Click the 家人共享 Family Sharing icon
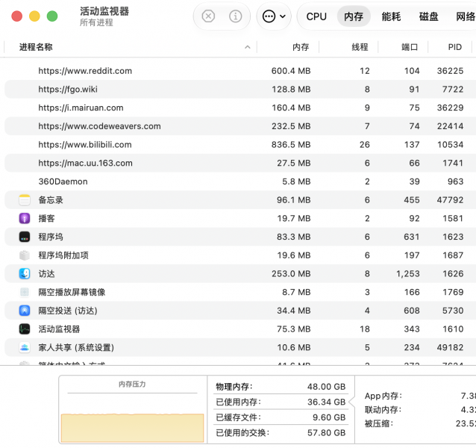 25,347
